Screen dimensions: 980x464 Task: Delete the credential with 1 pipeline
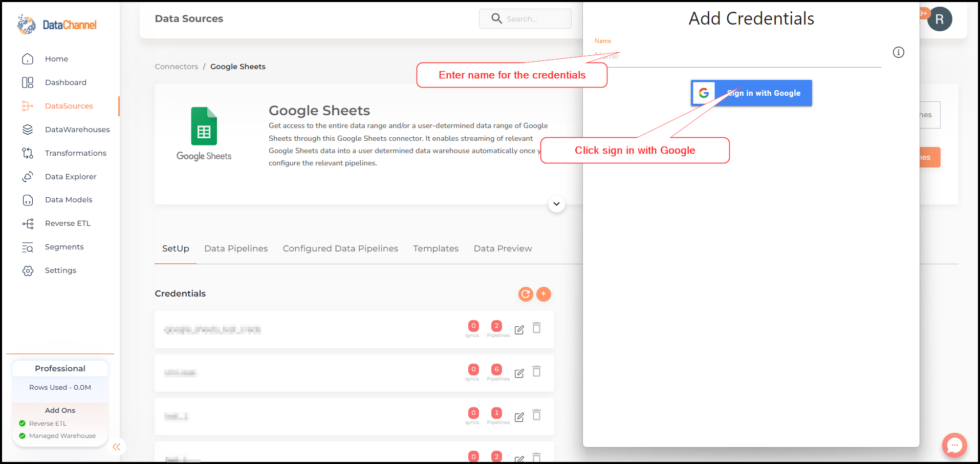536,415
